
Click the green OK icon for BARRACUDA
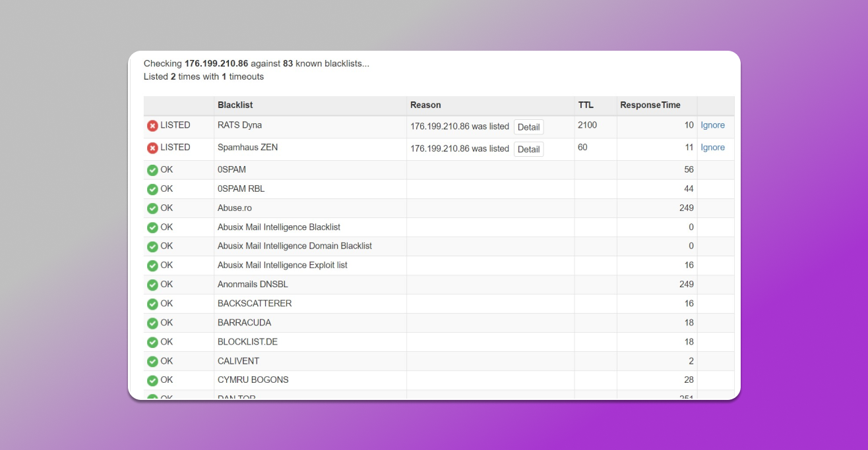pos(152,323)
